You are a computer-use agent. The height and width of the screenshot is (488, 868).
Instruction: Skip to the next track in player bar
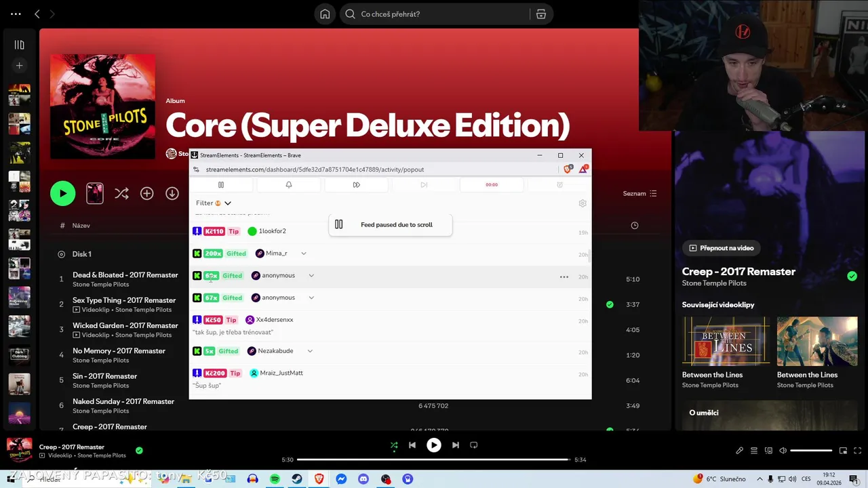(x=456, y=445)
